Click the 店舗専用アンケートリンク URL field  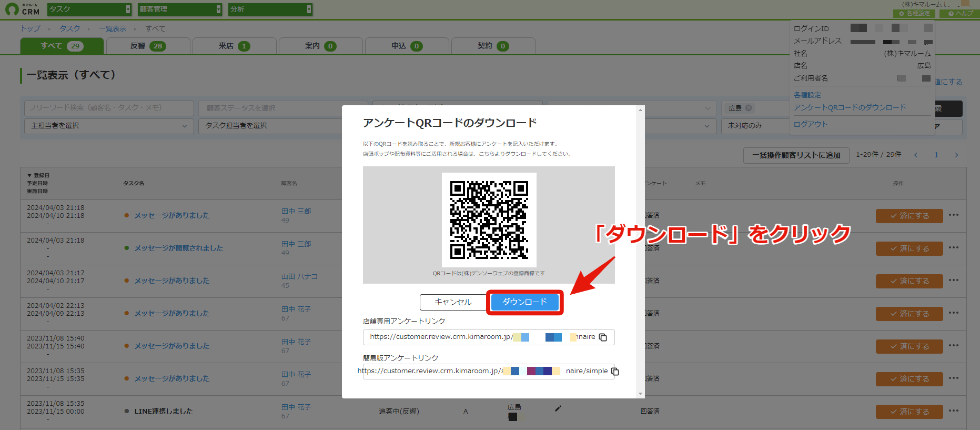pos(489,337)
